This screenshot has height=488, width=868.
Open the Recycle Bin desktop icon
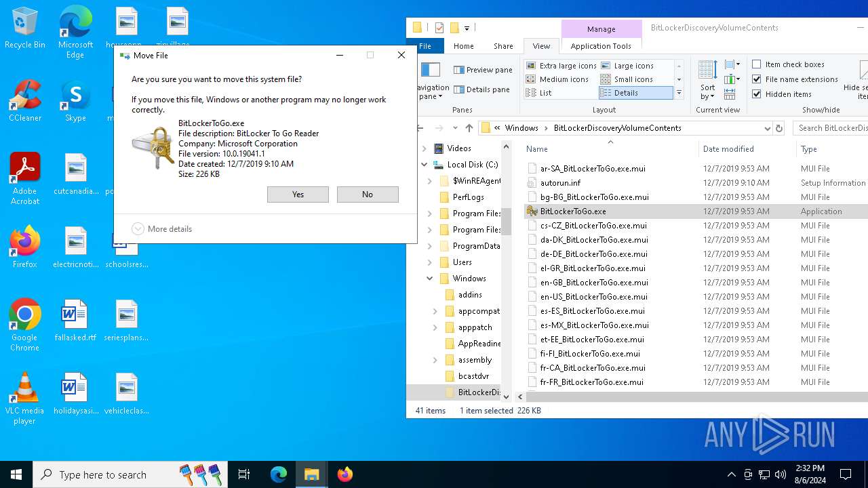coord(24,28)
